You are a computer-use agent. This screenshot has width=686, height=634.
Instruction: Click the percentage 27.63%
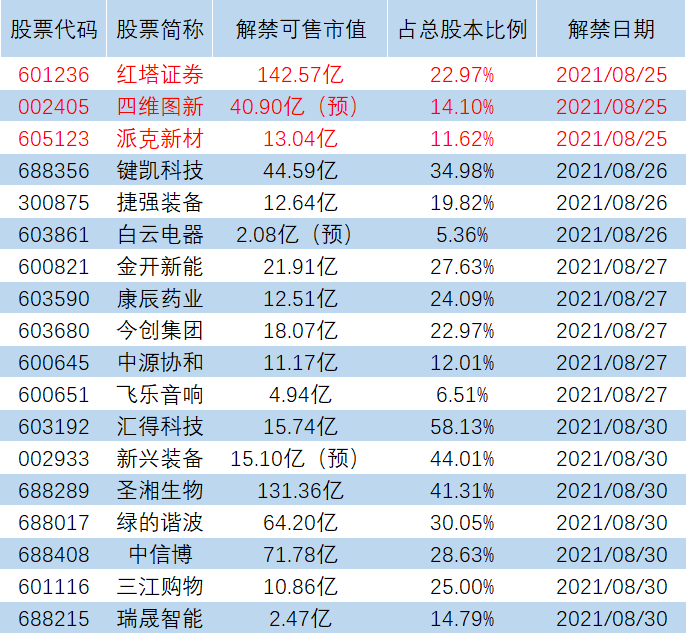pyautogui.click(x=462, y=266)
